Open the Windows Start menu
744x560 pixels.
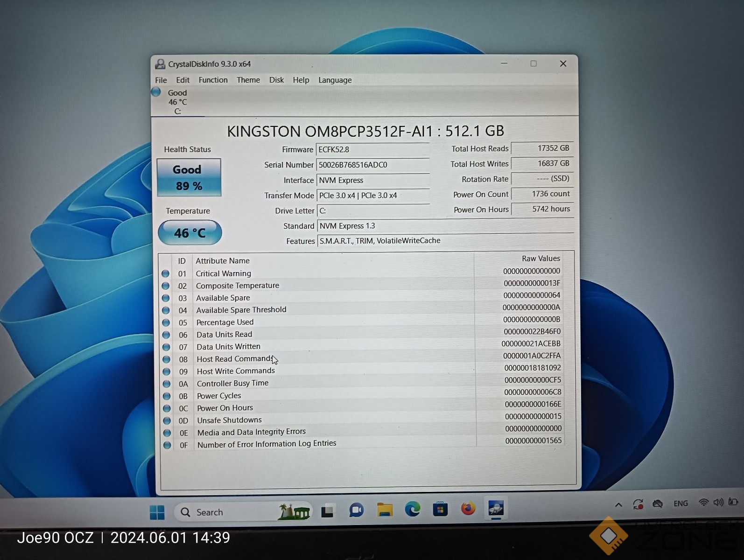tap(157, 512)
